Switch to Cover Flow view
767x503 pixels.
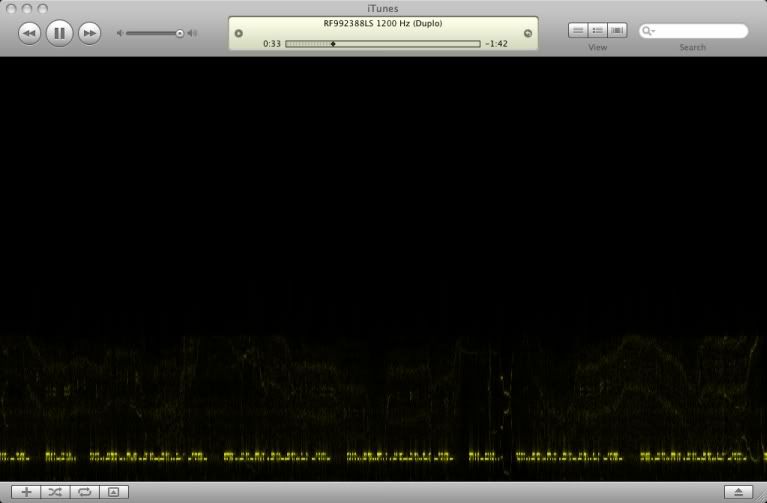pos(617,31)
